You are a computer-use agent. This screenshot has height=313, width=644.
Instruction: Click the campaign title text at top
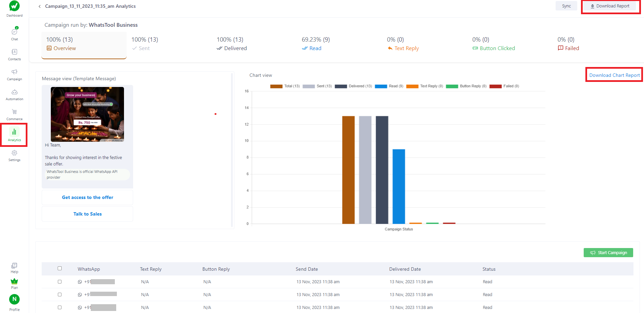pyautogui.click(x=90, y=6)
